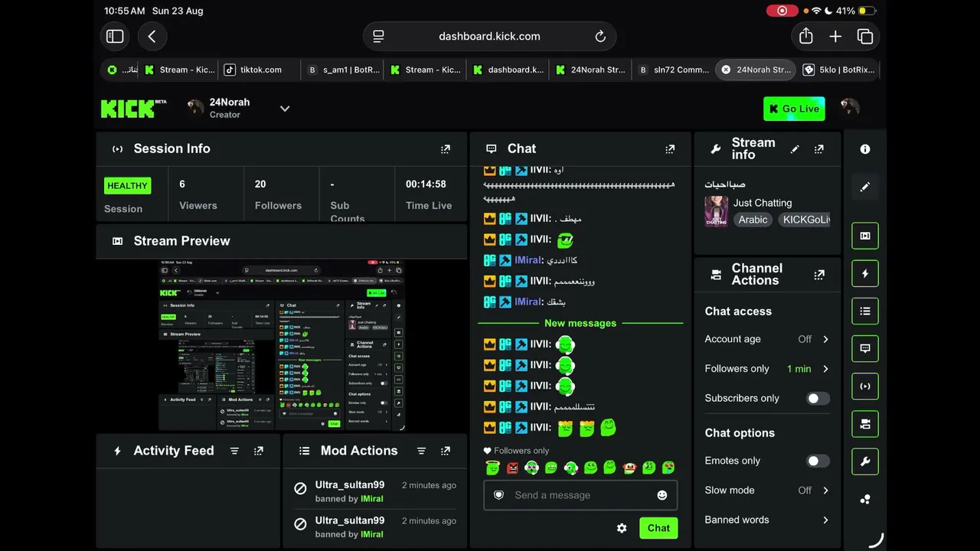Close the active 24Norah browser tab

pos(726,70)
